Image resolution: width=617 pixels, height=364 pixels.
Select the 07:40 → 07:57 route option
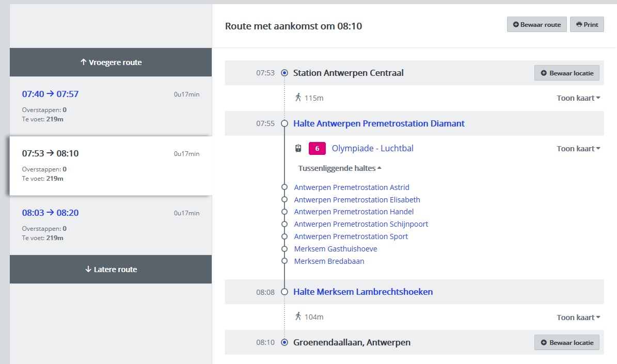pos(51,94)
